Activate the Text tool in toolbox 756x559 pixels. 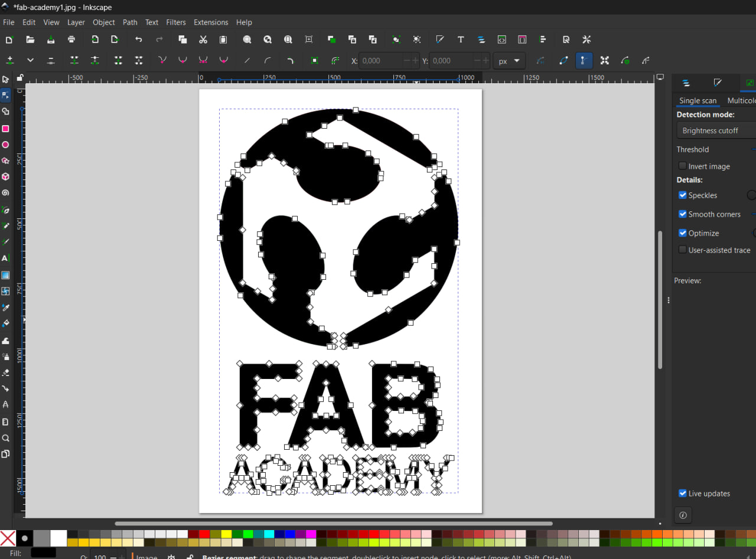(x=5, y=258)
